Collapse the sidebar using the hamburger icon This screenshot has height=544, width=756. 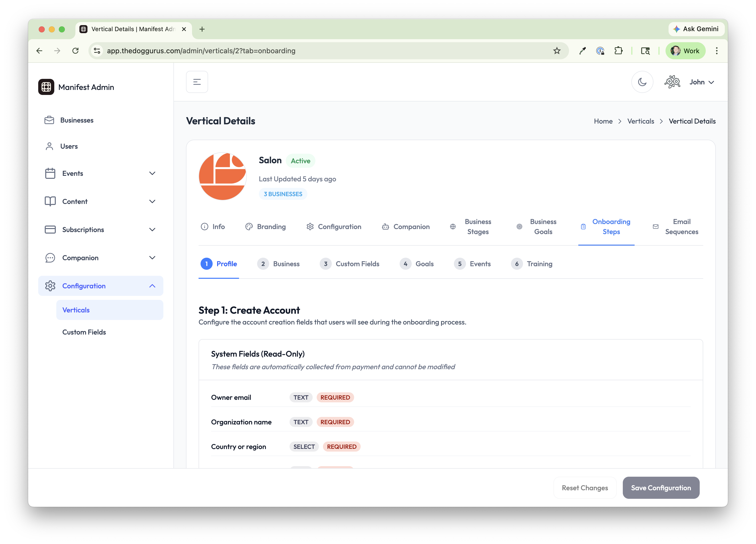click(x=197, y=82)
